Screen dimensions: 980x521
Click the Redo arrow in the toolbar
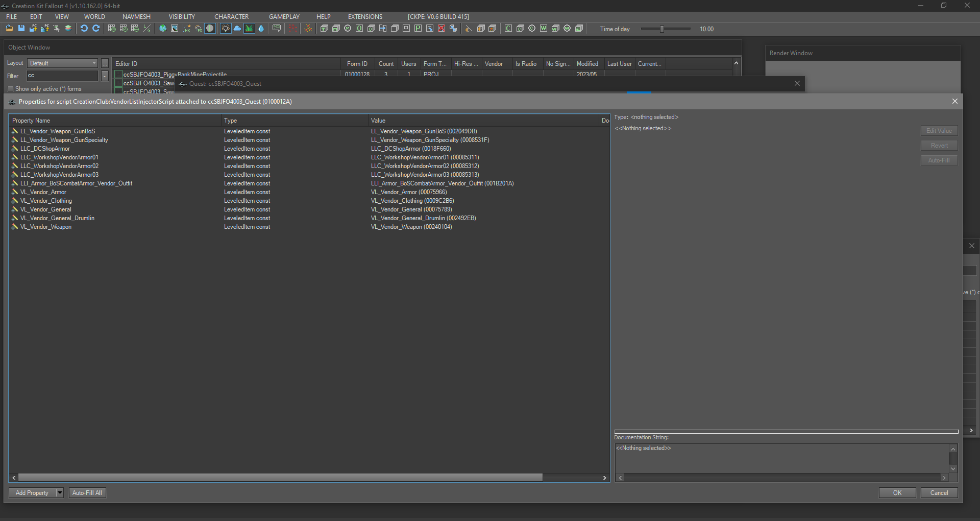tap(96, 29)
